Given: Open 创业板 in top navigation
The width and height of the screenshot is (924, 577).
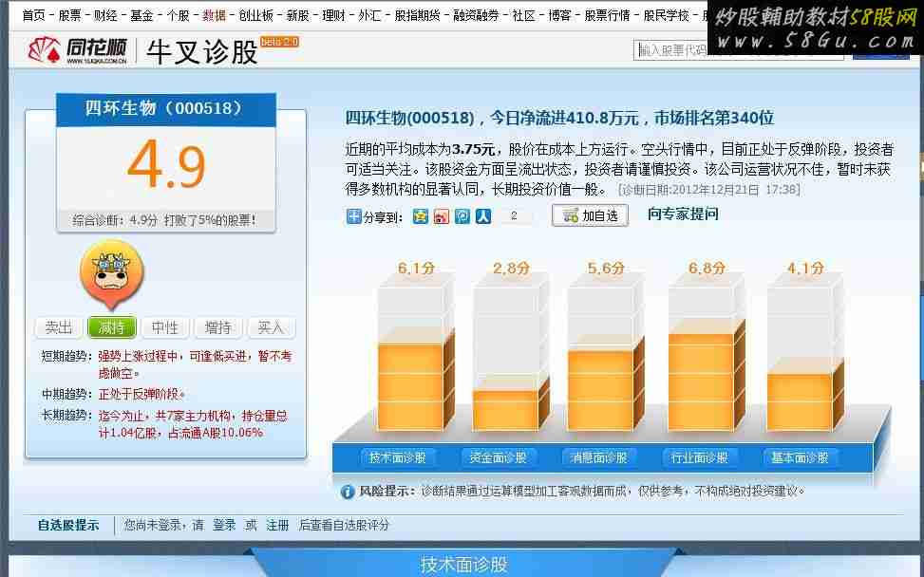Looking at the screenshot, I should tap(255, 16).
